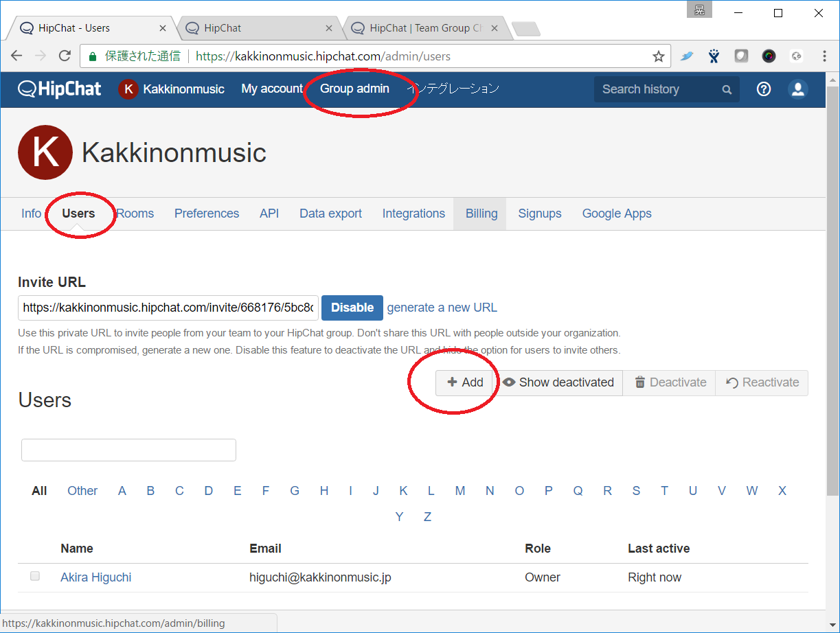
Task: Click the Name column header
Action: (x=77, y=549)
